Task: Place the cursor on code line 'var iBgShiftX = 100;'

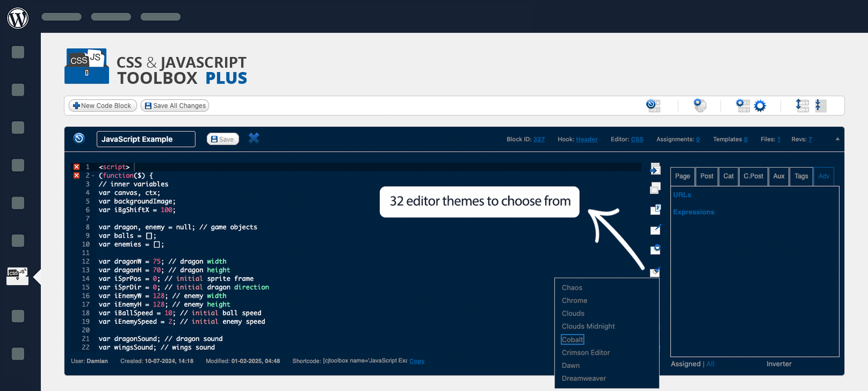Action: [137, 210]
